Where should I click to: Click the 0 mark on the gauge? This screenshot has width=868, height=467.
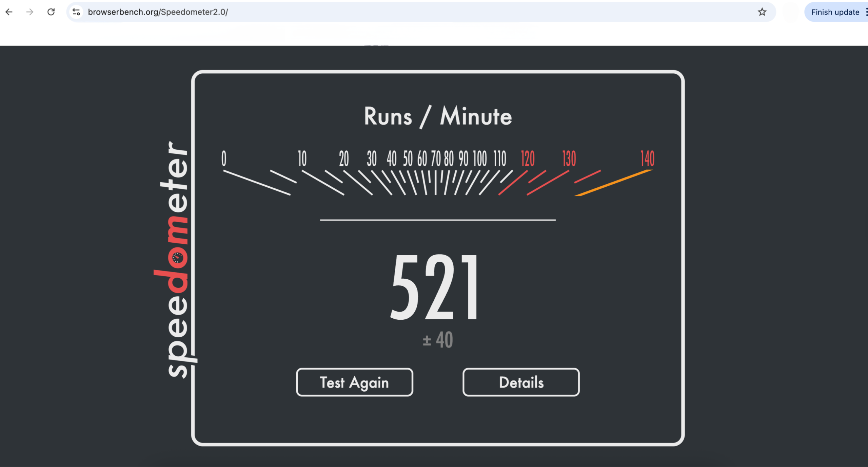223,158
